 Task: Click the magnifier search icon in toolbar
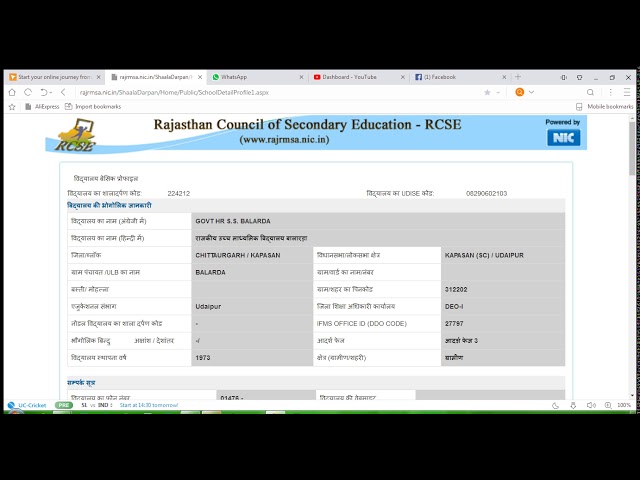pyautogui.click(x=590, y=92)
